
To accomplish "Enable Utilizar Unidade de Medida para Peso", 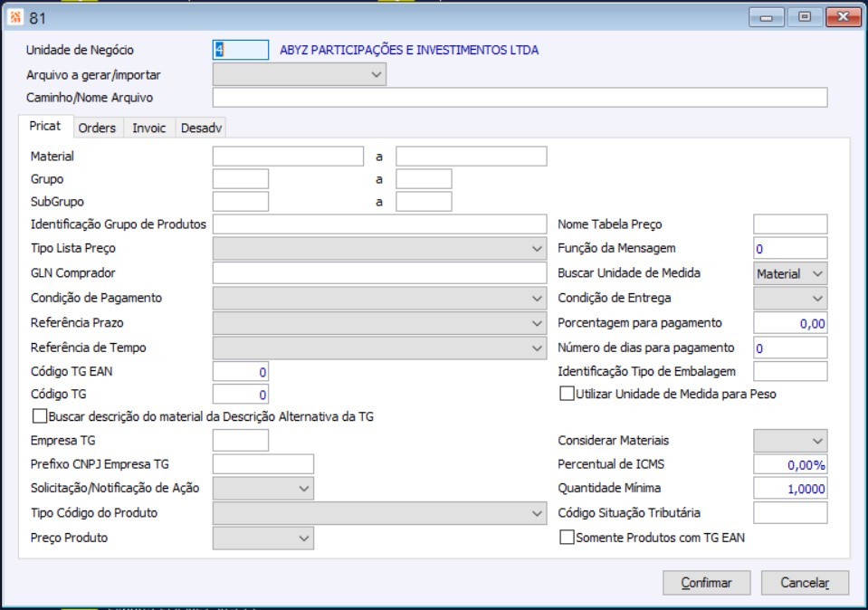I will (x=568, y=394).
